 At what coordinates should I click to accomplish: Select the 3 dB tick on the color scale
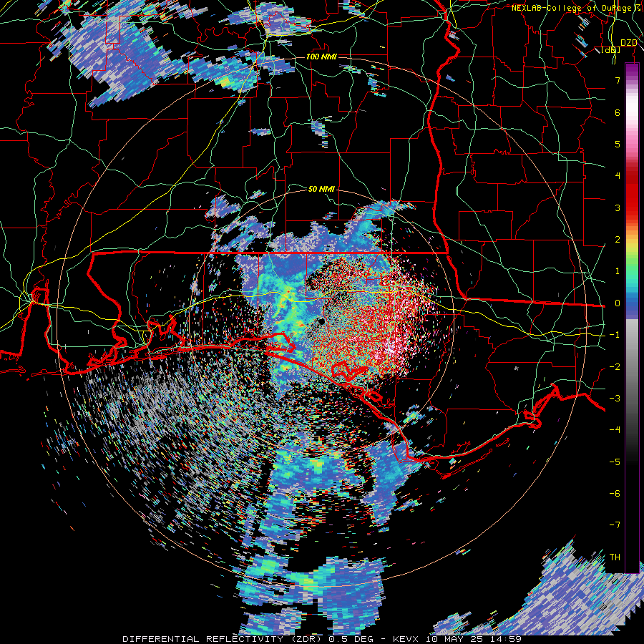618,208
